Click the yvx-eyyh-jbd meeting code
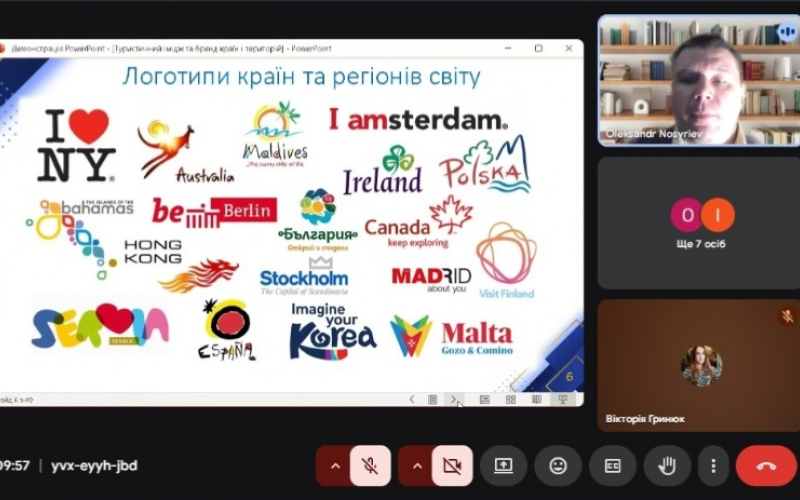The image size is (800, 500). coord(97,466)
